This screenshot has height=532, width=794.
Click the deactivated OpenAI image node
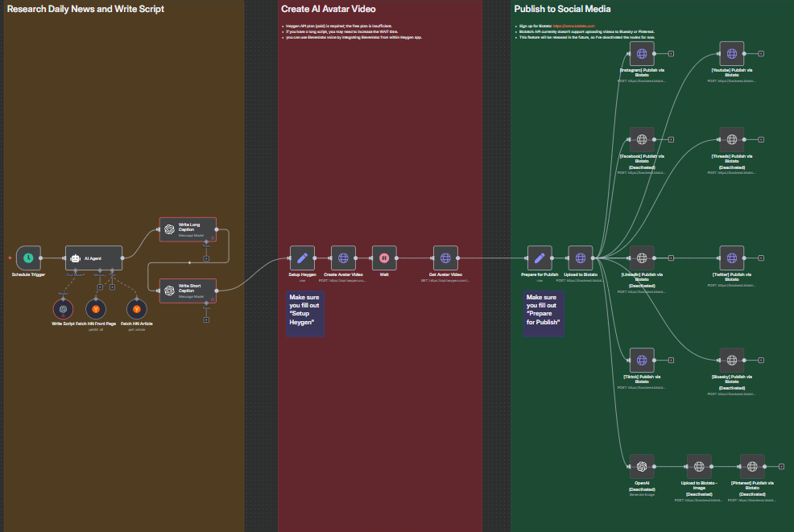click(x=642, y=466)
